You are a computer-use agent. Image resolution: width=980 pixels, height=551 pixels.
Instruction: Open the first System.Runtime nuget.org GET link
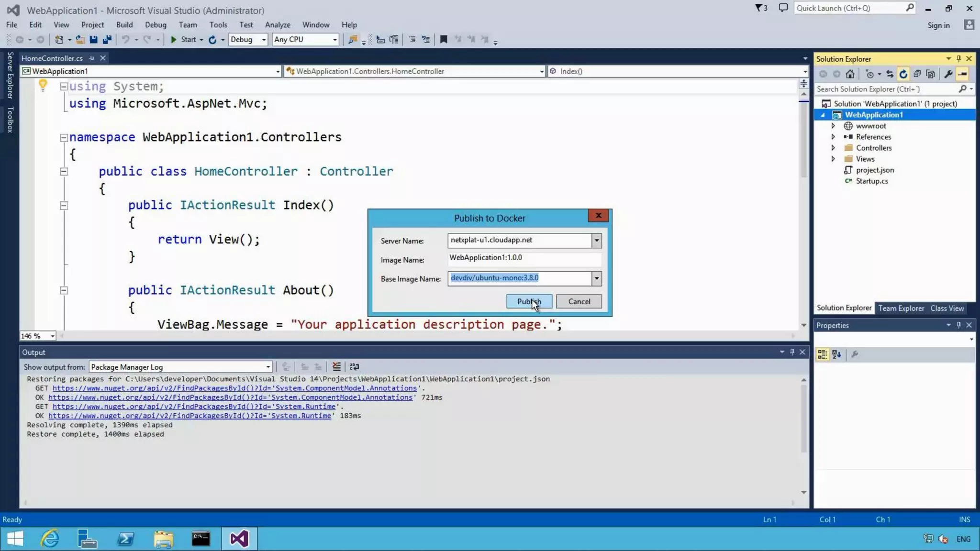pos(194,407)
